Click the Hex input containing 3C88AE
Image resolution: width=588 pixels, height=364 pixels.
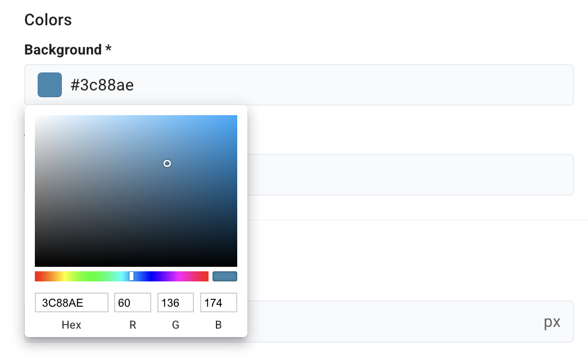pos(71,303)
